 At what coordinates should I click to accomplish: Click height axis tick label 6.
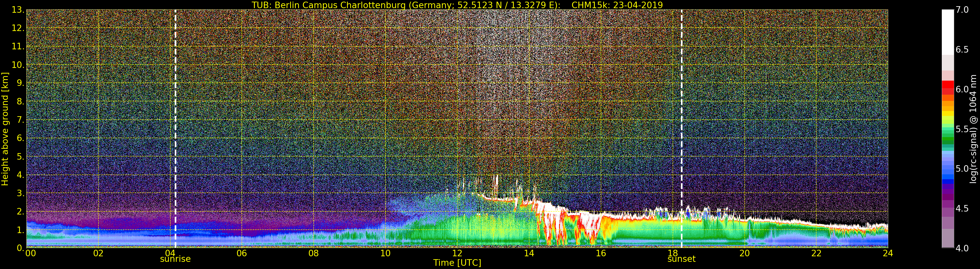[x=20, y=138]
